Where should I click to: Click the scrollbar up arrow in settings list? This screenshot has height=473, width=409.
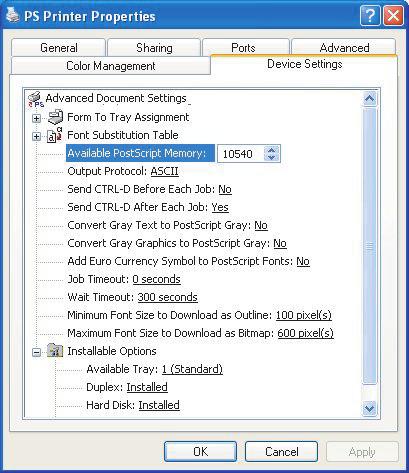click(x=369, y=98)
